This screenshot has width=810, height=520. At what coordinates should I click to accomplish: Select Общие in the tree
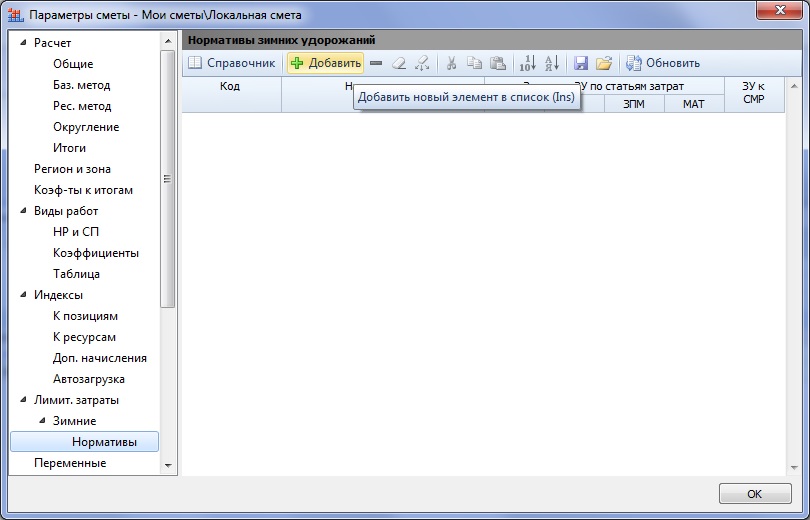coord(73,64)
